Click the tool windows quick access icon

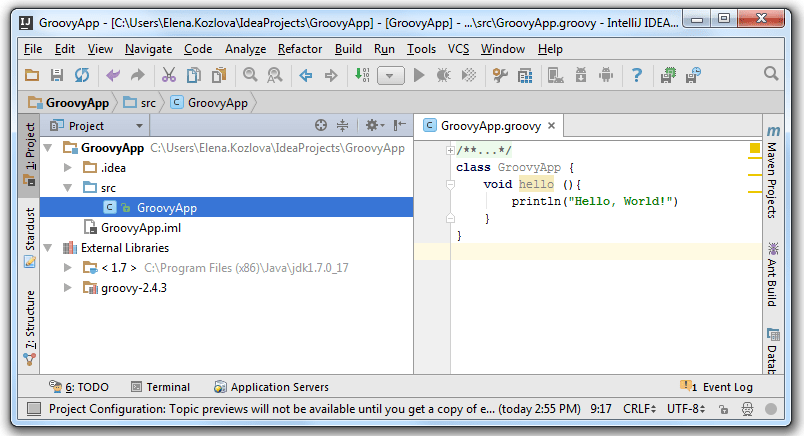[x=34, y=409]
